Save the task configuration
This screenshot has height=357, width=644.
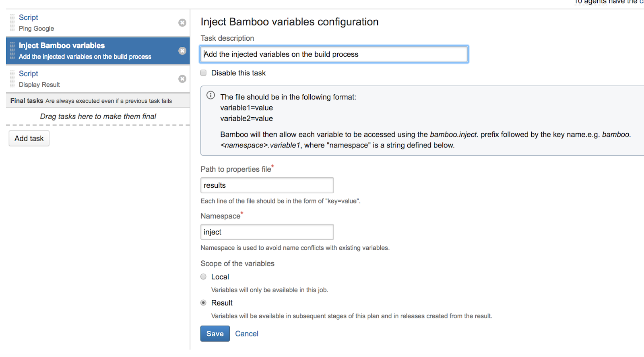point(215,334)
